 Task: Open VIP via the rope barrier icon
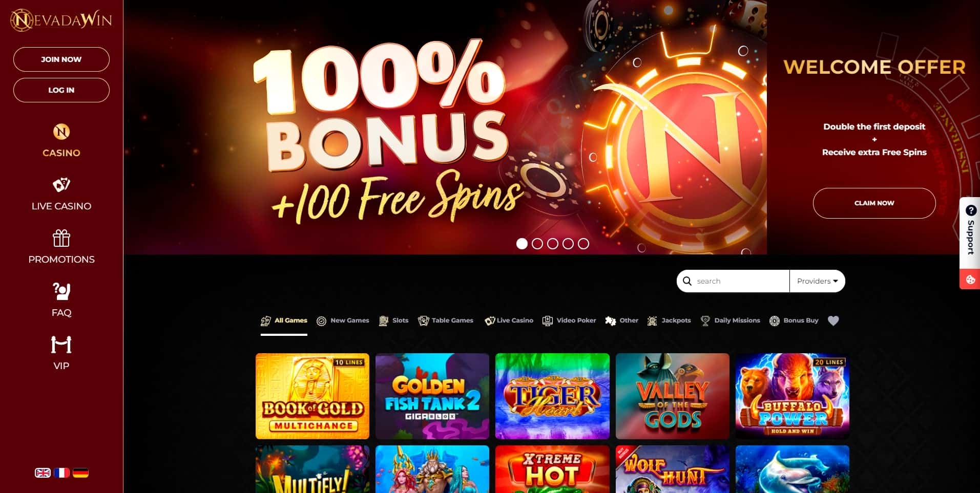pos(61,345)
